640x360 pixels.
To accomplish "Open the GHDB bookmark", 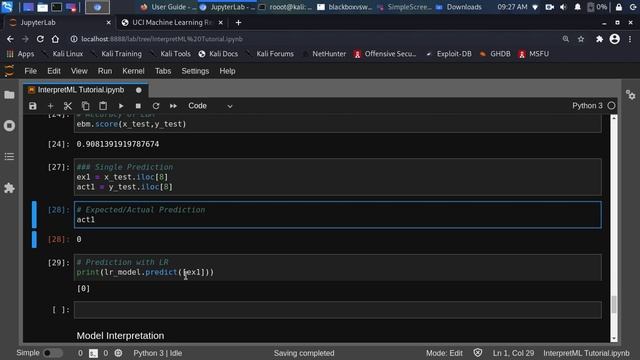I will 495,54.
